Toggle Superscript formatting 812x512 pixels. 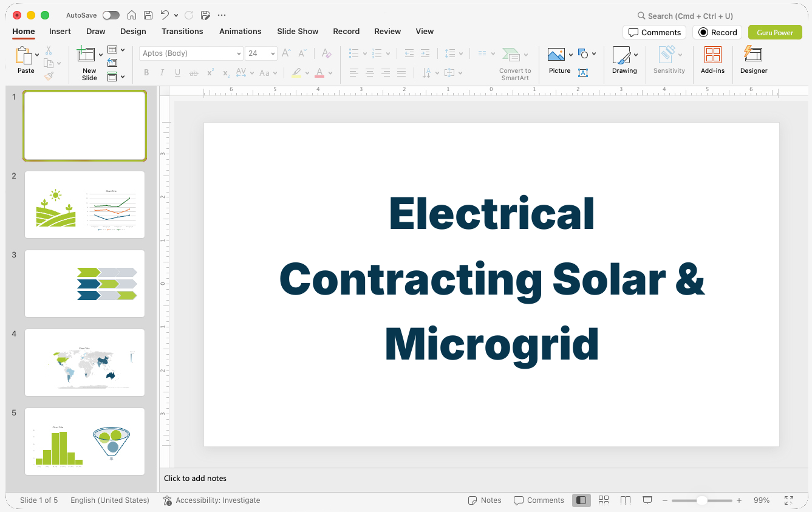210,73
